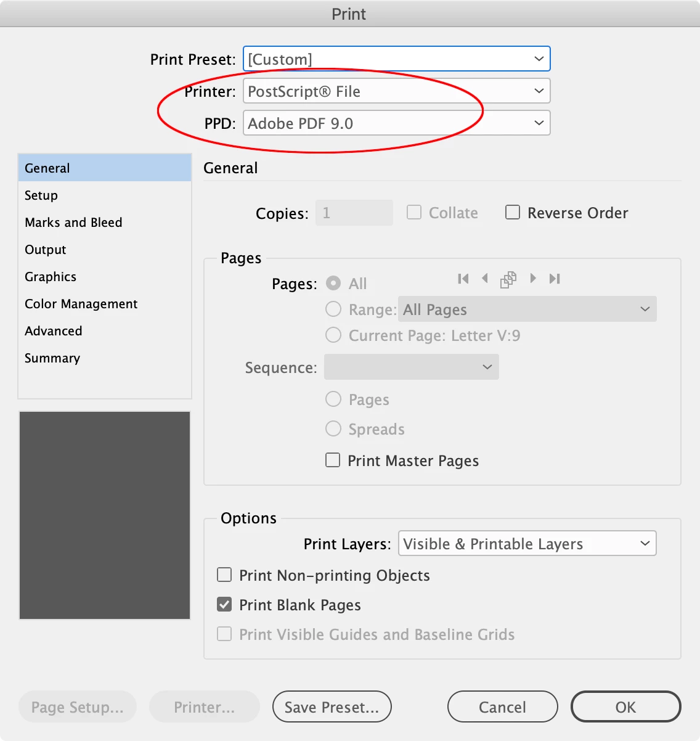Open the Range All Pages dropdown

click(x=527, y=309)
